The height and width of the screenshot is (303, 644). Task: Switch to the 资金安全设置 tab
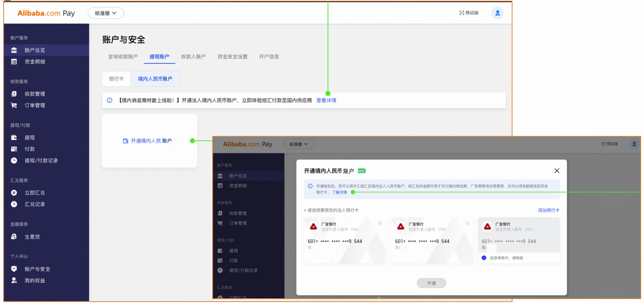click(x=232, y=57)
